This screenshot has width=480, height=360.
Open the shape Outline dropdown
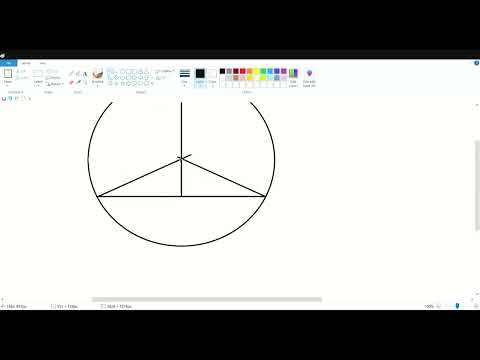point(164,71)
